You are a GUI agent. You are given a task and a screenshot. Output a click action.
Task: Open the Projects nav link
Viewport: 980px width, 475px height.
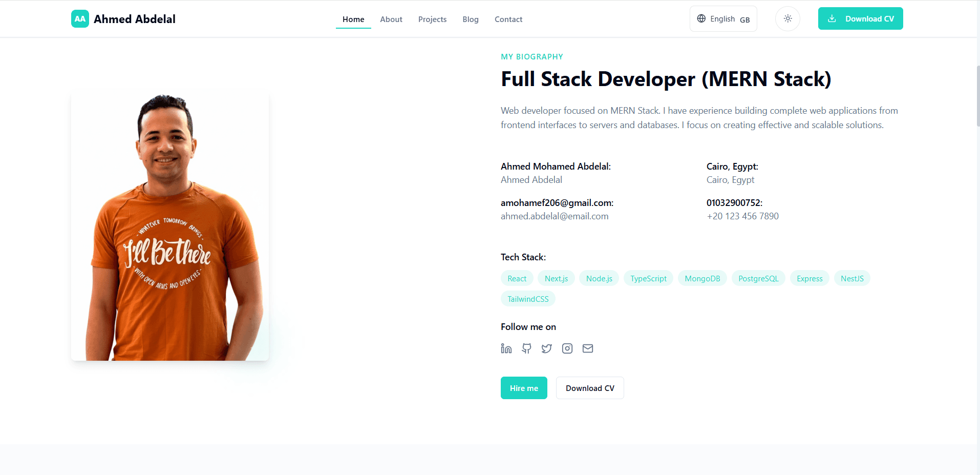[x=432, y=19]
